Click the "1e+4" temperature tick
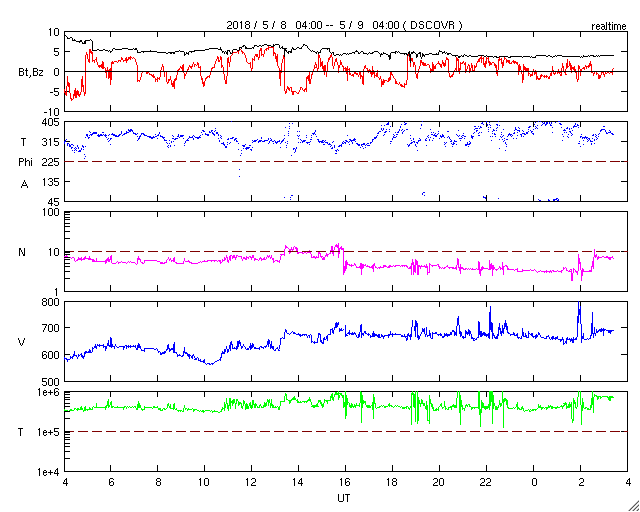 point(49,472)
